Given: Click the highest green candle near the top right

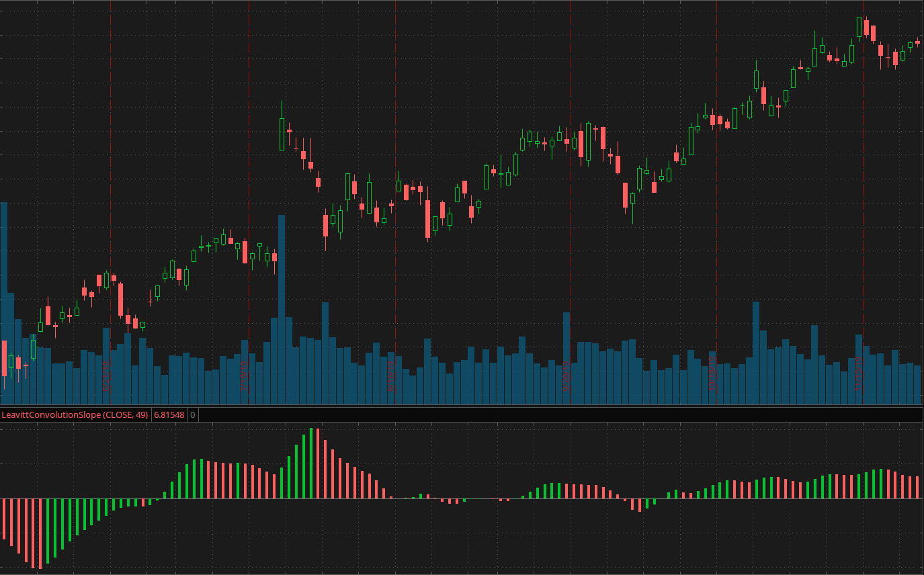Looking at the screenshot, I should tap(859, 27).
